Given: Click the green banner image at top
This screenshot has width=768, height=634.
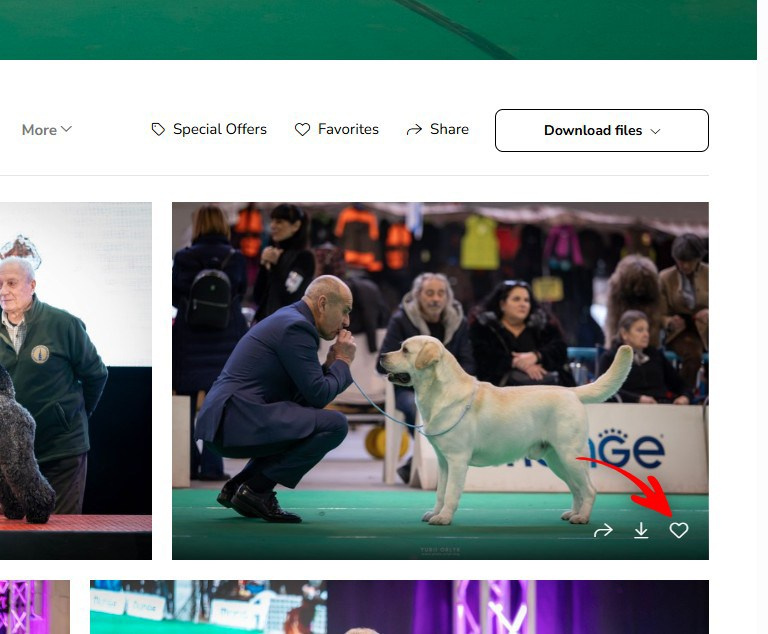Looking at the screenshot, I should 378,29.
